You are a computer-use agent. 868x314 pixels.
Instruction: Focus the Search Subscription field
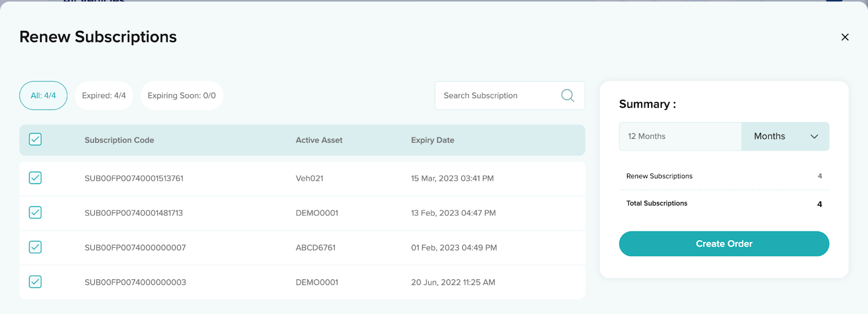tap(496, 95)
